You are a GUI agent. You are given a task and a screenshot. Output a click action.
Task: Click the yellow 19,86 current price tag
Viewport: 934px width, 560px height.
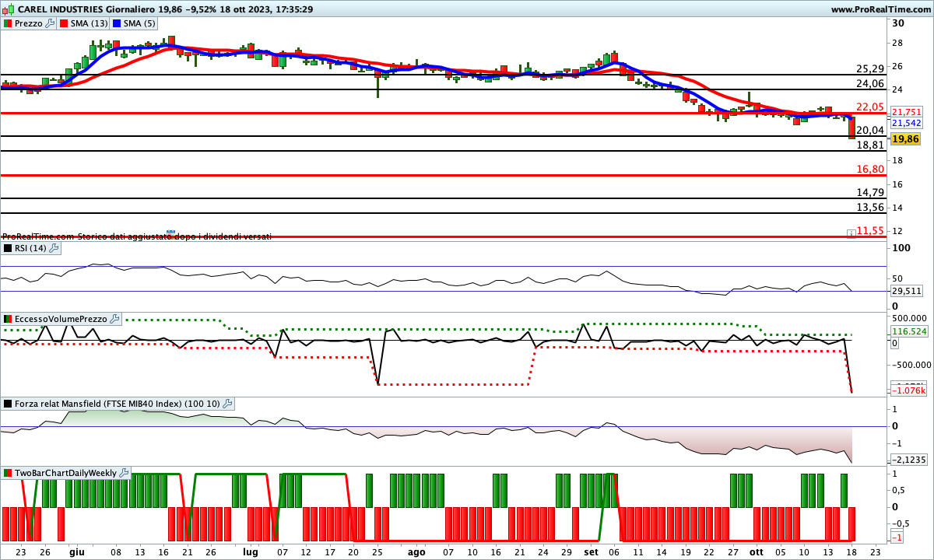pyautogui.click(x=905, y=139)
